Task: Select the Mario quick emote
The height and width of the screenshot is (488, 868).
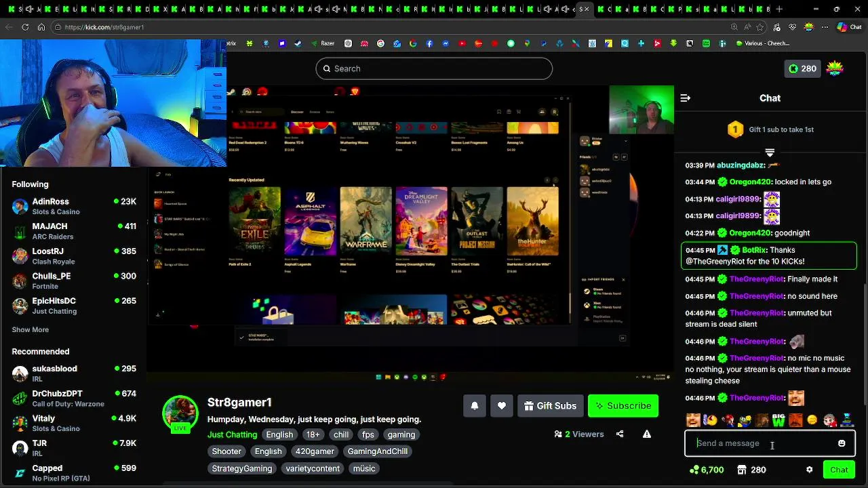Action: pyautogui.click(x=727, y=421)
